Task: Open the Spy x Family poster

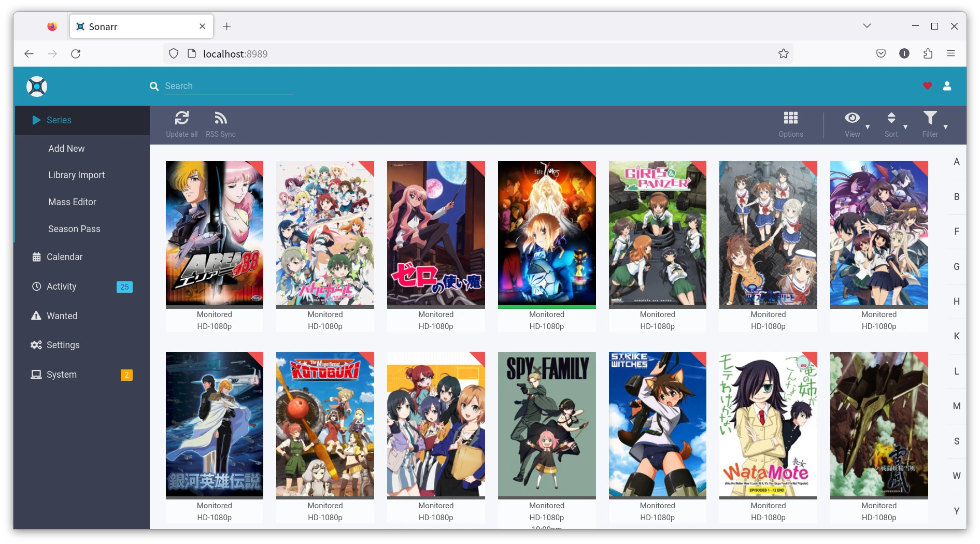Action: (546, 424)
